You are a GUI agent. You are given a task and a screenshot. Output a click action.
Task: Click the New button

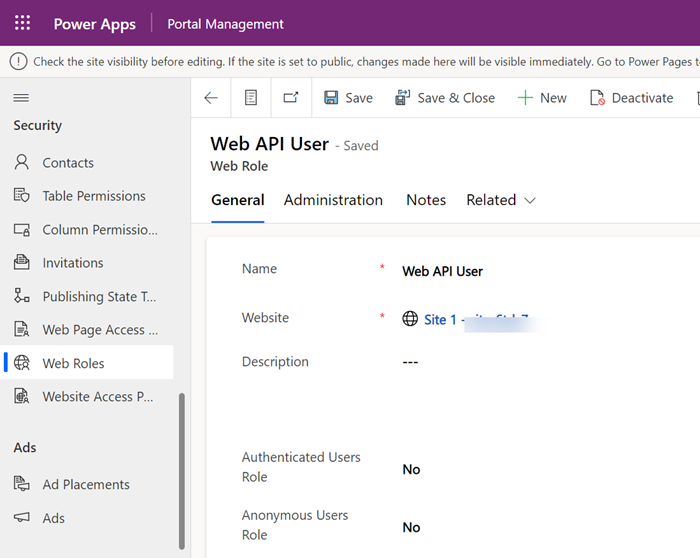pyautogui.click(x=542, y=98)
